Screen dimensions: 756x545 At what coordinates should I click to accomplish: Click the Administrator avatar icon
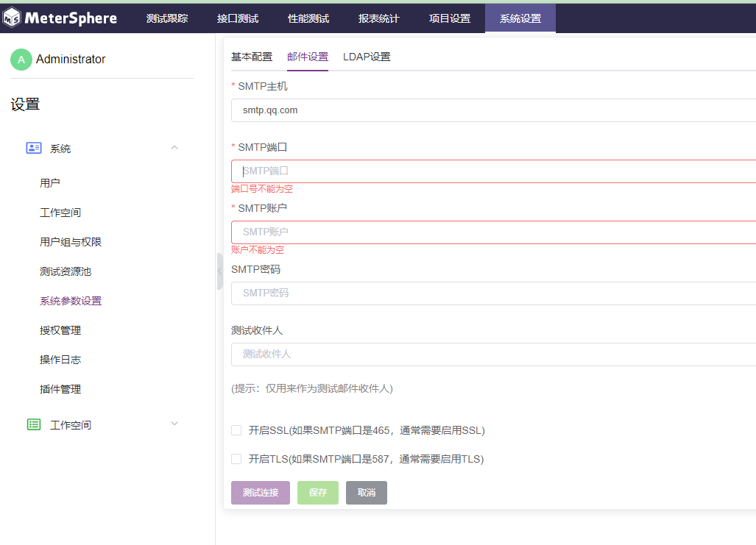click(20, 59)
